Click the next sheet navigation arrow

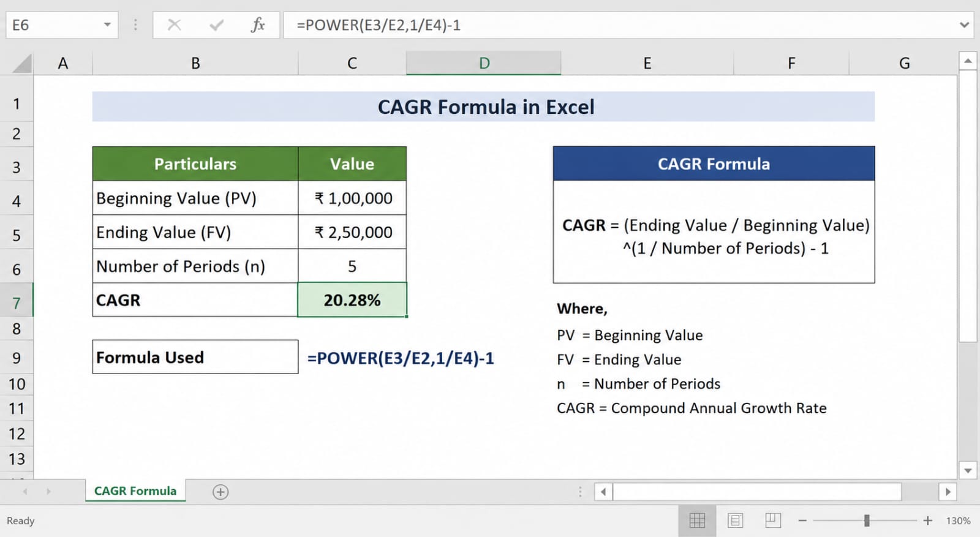[x=48, y=492]
